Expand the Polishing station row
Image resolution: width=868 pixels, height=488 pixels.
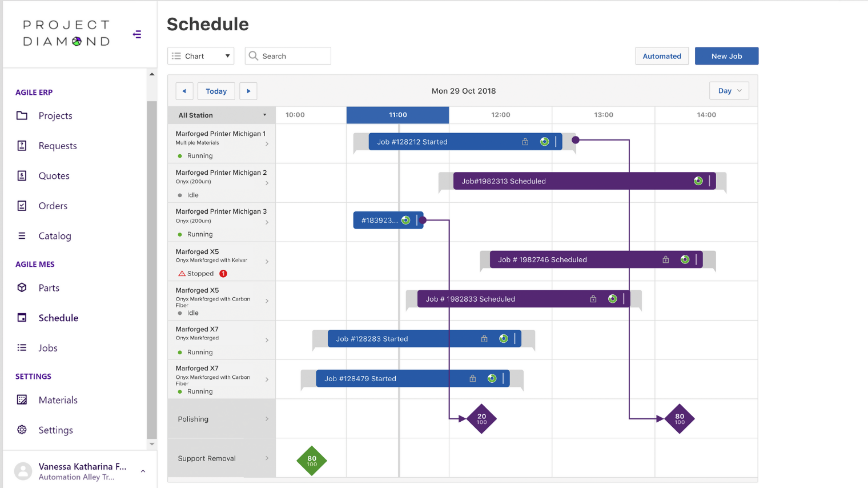(267, 419)
